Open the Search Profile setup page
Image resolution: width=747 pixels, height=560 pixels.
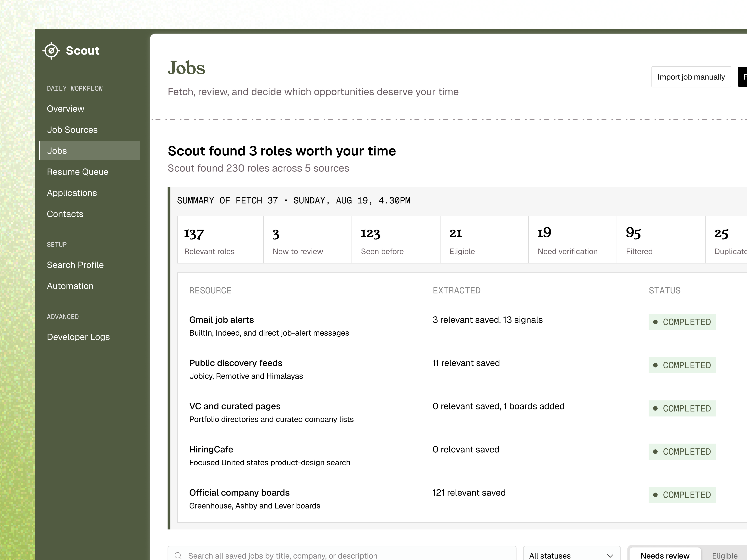click(x=75, y=265)
